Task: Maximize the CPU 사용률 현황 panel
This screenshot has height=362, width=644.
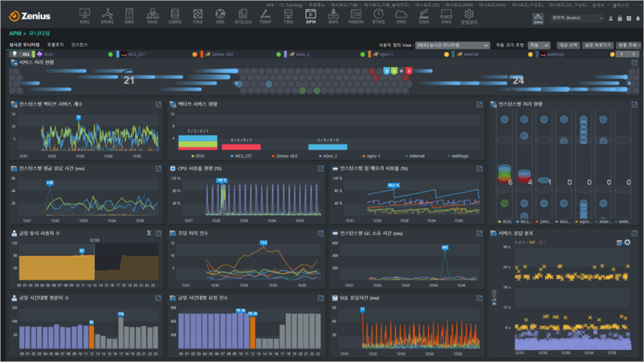Action: click(x=321, y=169)
